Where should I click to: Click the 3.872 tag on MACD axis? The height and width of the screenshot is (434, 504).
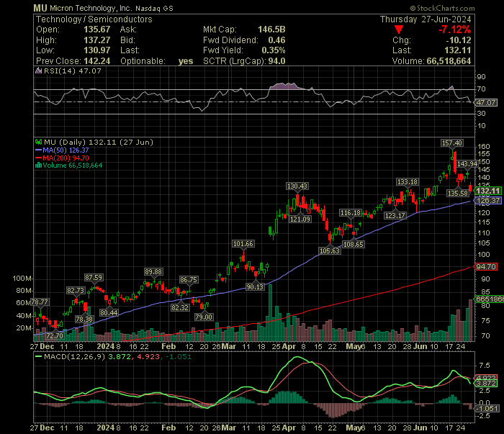[486, 384]
